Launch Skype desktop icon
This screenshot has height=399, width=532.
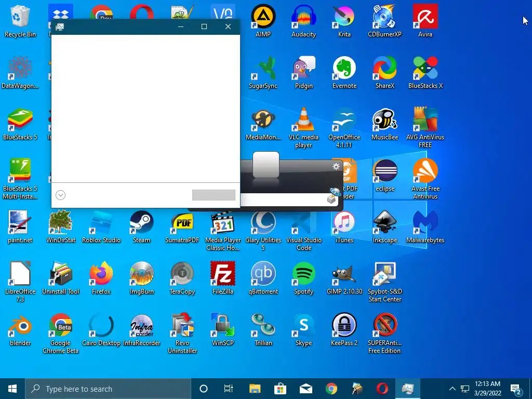tap(303, 330)
